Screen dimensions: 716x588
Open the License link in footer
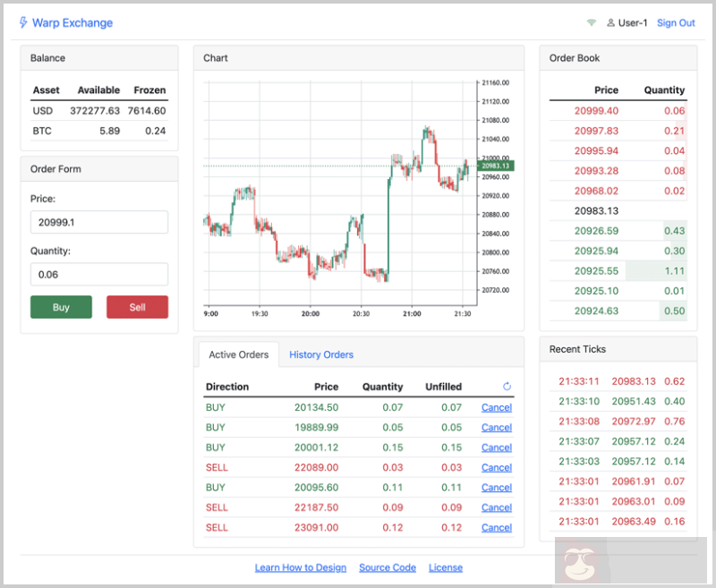pos(446,567)
